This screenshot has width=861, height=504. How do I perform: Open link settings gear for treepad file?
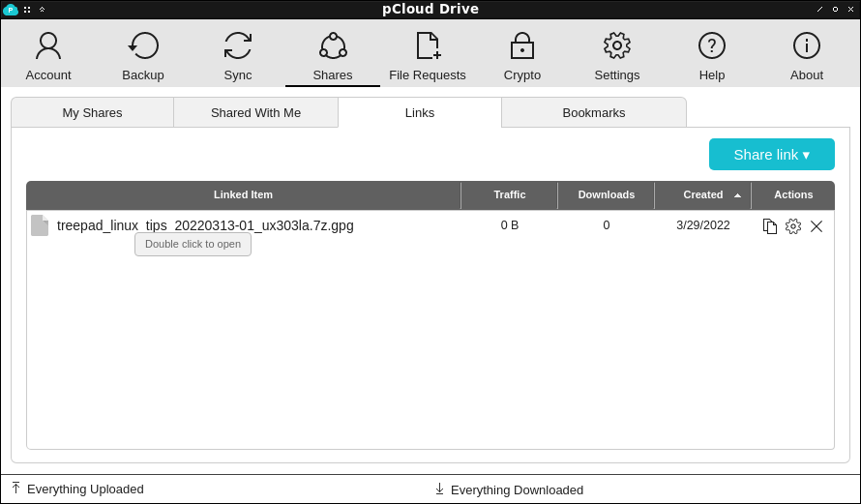point(793,226)
